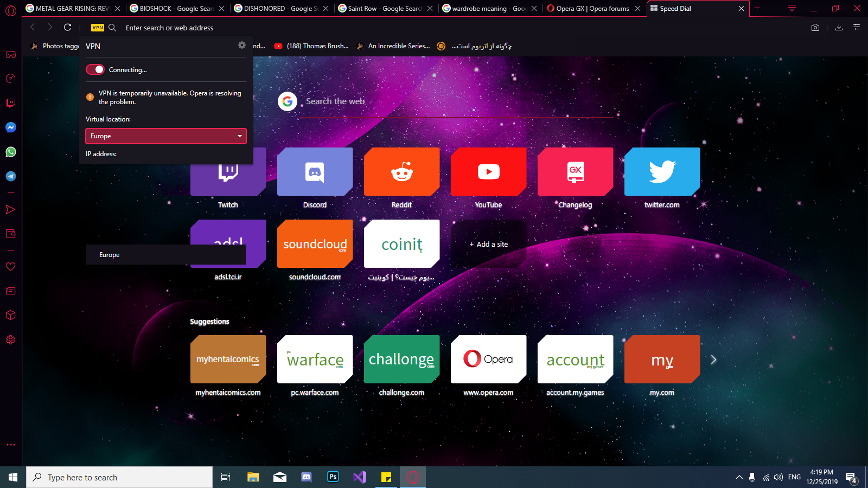Image resolution: width=868 pixels, height=488 pixels.
Task: Open crypto wallet icon in sidebar
Action: 11,234
